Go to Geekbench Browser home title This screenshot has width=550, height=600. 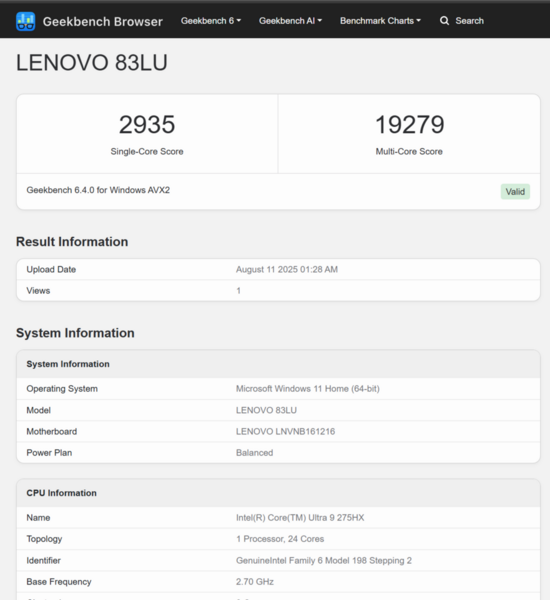click(103, 21)
